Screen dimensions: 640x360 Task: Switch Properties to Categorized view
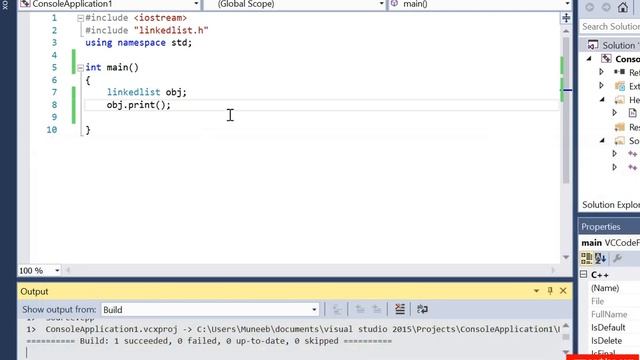click(587, 258)
